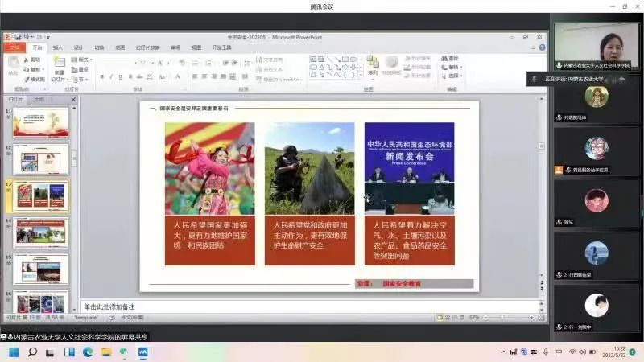
Task: Click the speaker's video tile in Tencent Meeting
Action: click(x=597, y=46)
